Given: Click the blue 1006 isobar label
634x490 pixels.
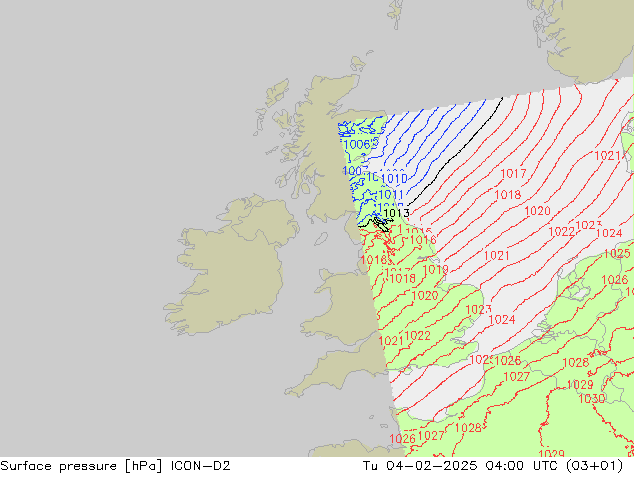Looking at the screenshot, I should coord(357,145).
